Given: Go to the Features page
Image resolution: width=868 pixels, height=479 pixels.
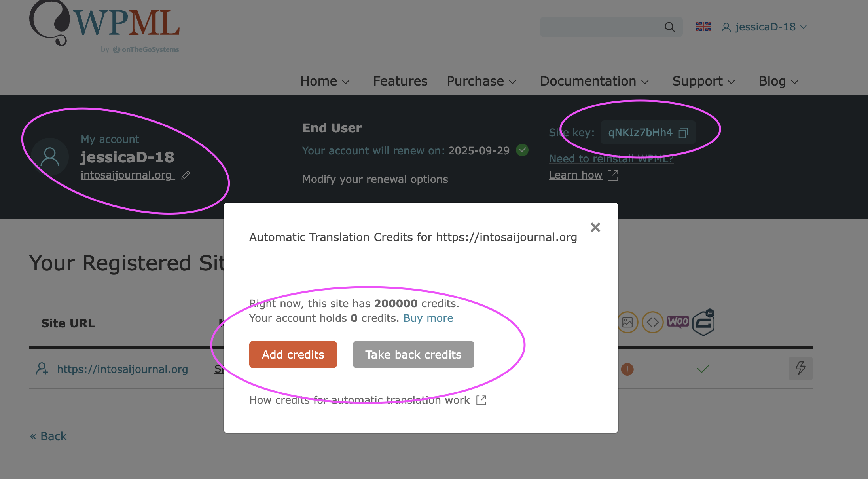Looking at the screenshot, I should [400, 81].
